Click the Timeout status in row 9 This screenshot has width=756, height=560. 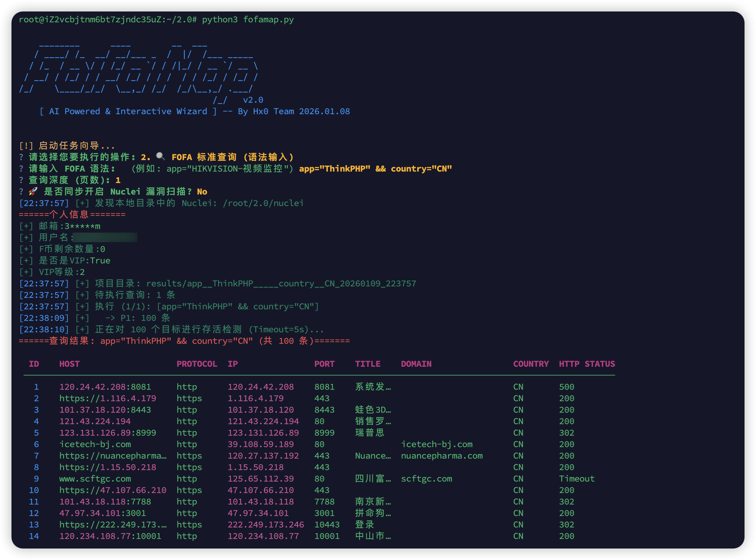coord(577,479)
